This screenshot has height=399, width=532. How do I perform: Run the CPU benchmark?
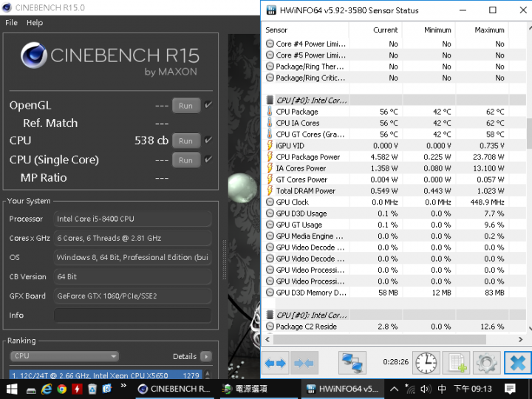point(186,141)
